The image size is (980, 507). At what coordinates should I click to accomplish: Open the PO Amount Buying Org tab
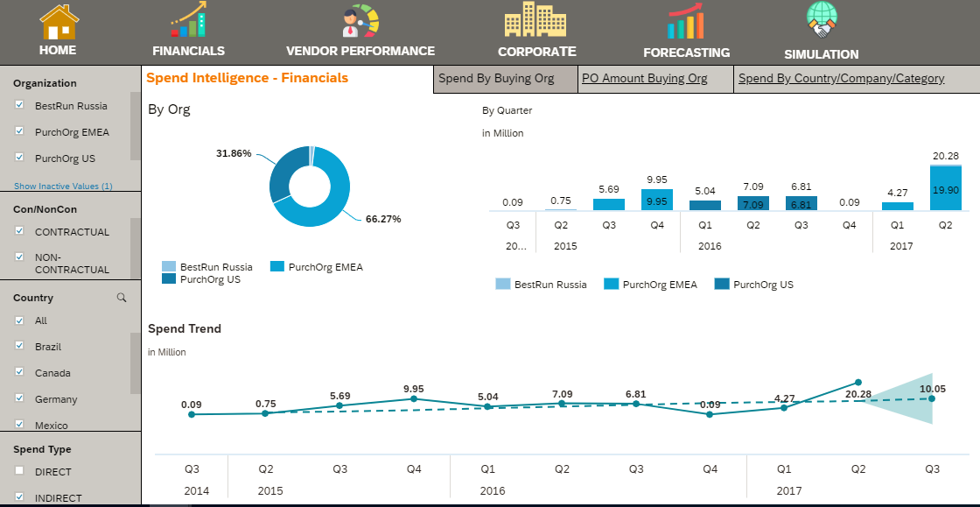[x=644, y=78]
